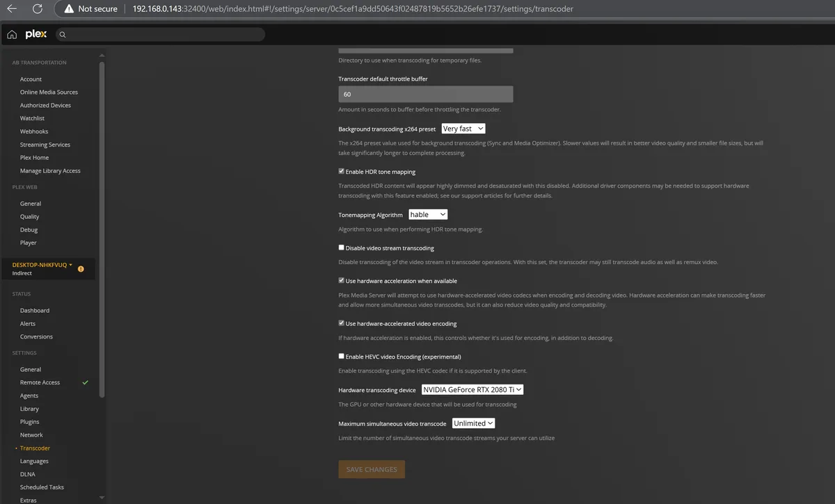Open Library settings
The width and height of the screenshot is (835, 504).
point(29,409)
